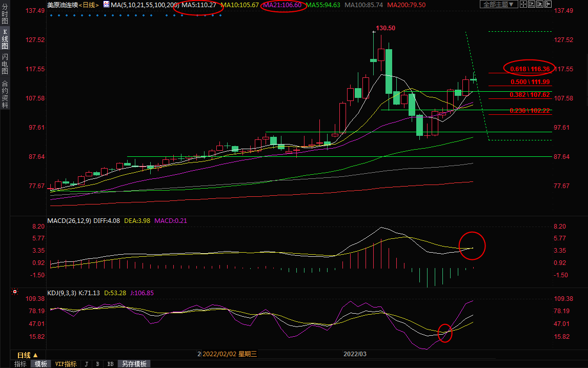Click the 另存模板 button
Image resolution: width=588 pixels, height=368 pixels.
(134, 364)
